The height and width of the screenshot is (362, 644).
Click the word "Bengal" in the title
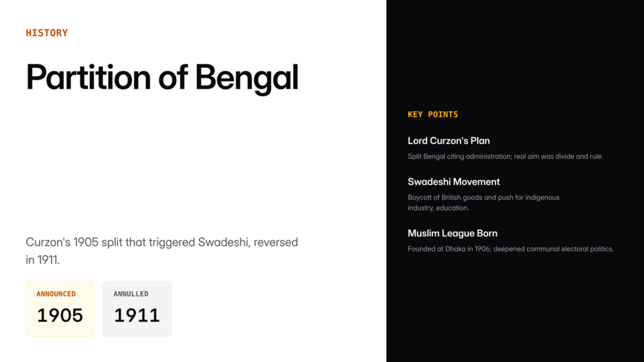point(246,77)
